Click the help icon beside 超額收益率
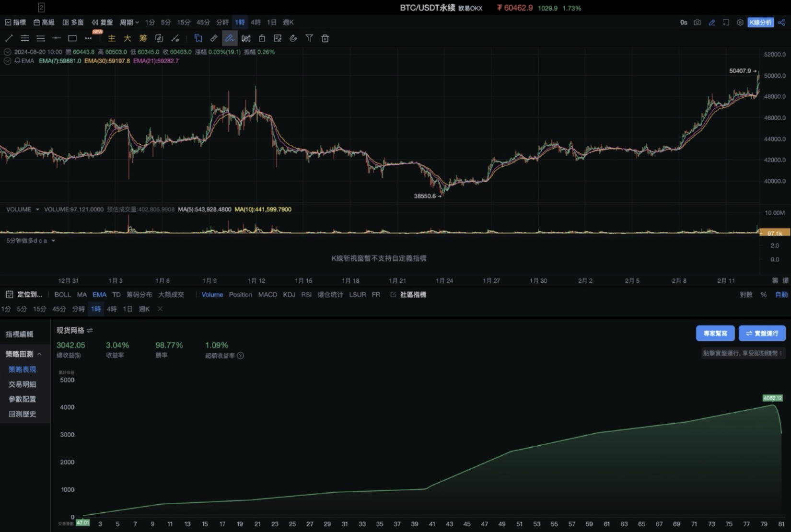Screen dimensions: 791x532 (241, 356)
